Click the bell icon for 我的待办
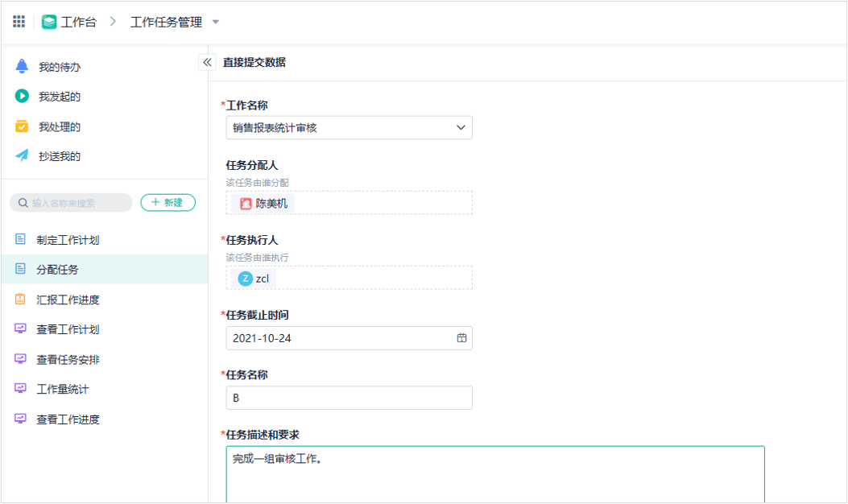 22,66
